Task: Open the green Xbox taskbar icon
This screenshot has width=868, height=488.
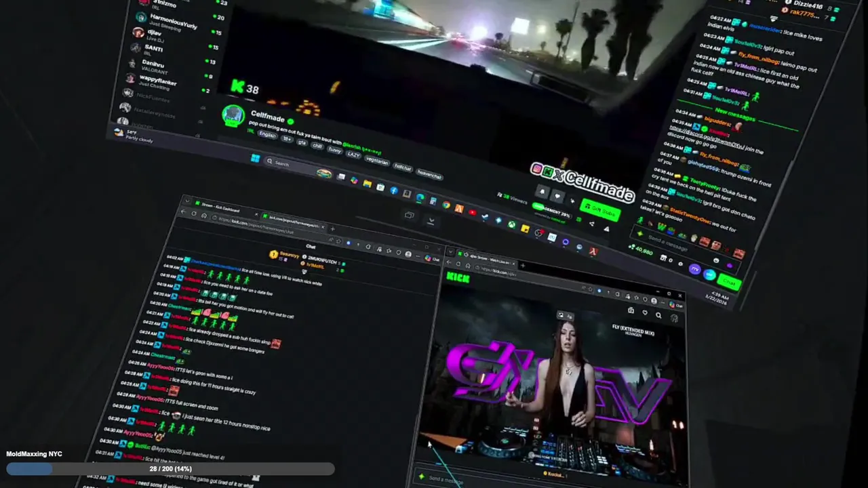Action: (x=511, y=224)
